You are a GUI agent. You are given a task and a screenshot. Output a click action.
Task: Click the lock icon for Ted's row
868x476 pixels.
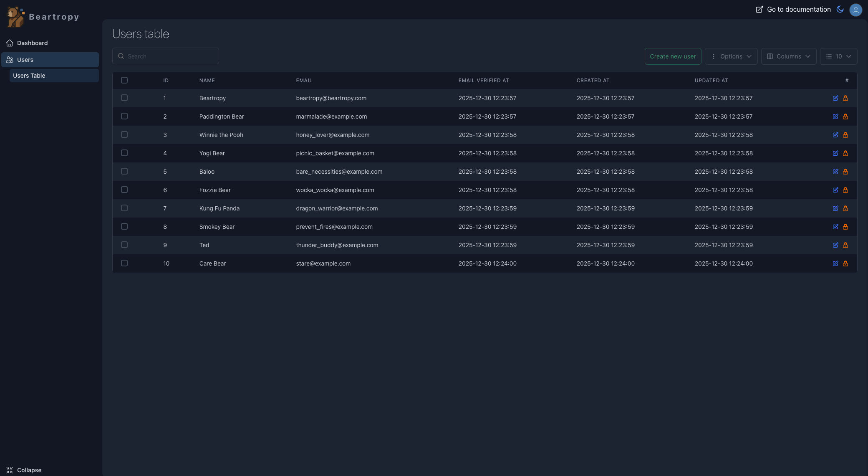pyautogui.click(x=845, y=245)
